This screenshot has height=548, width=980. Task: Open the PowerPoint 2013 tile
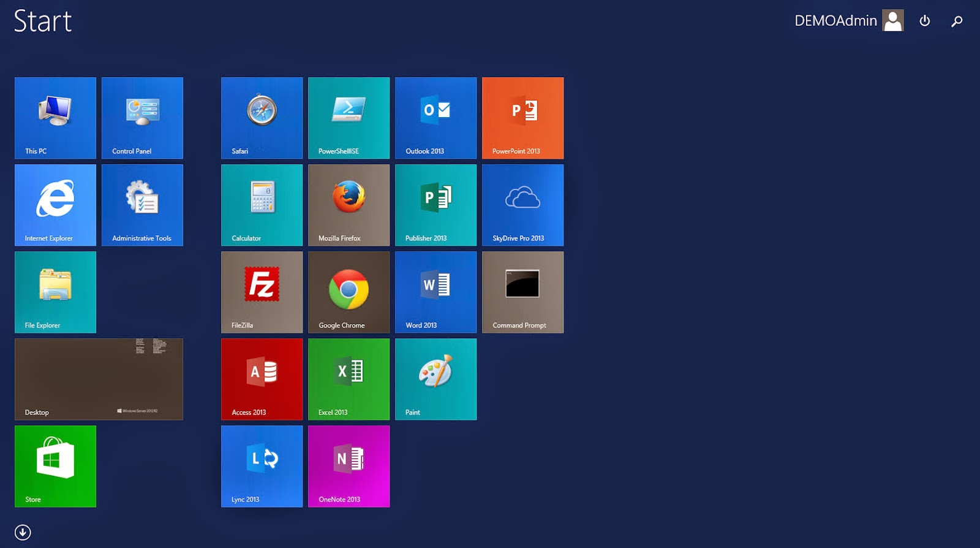(x=522, y=118)
